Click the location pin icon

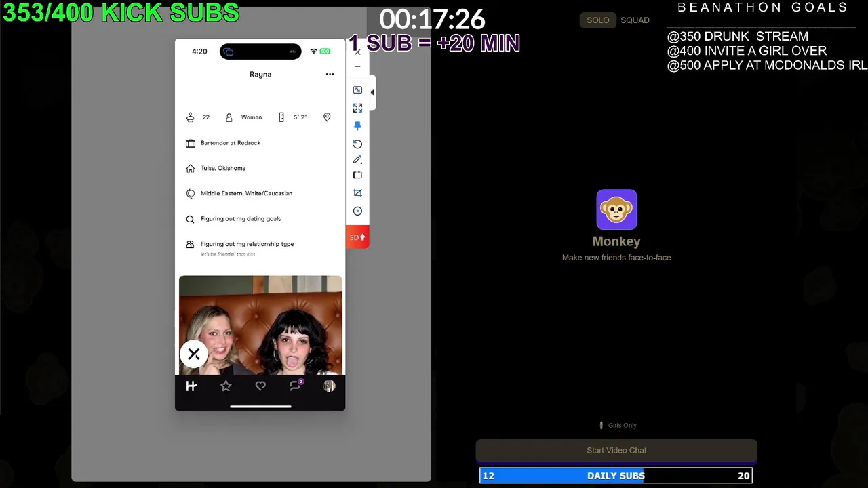pos(327,117)
